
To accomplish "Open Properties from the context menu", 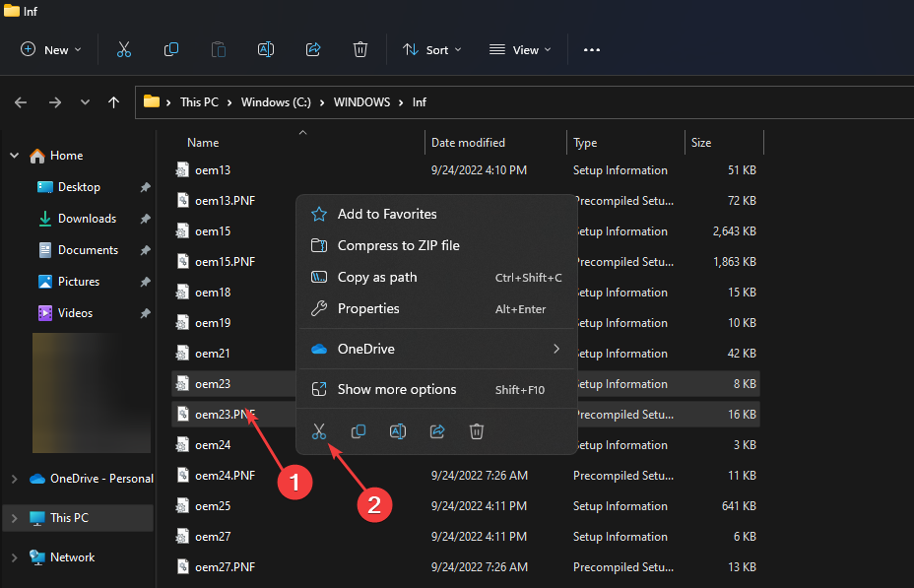I will pos(368,309).
